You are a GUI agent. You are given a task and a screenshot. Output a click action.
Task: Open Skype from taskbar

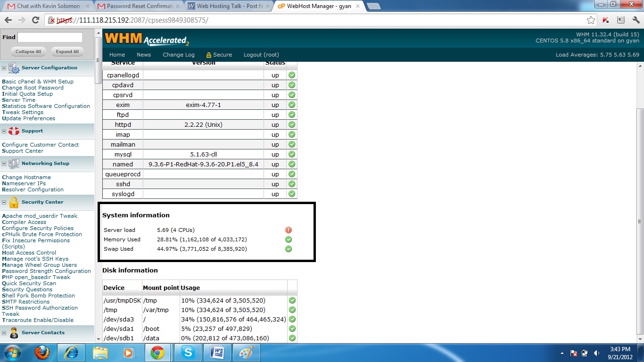click(x=188, y=353)
